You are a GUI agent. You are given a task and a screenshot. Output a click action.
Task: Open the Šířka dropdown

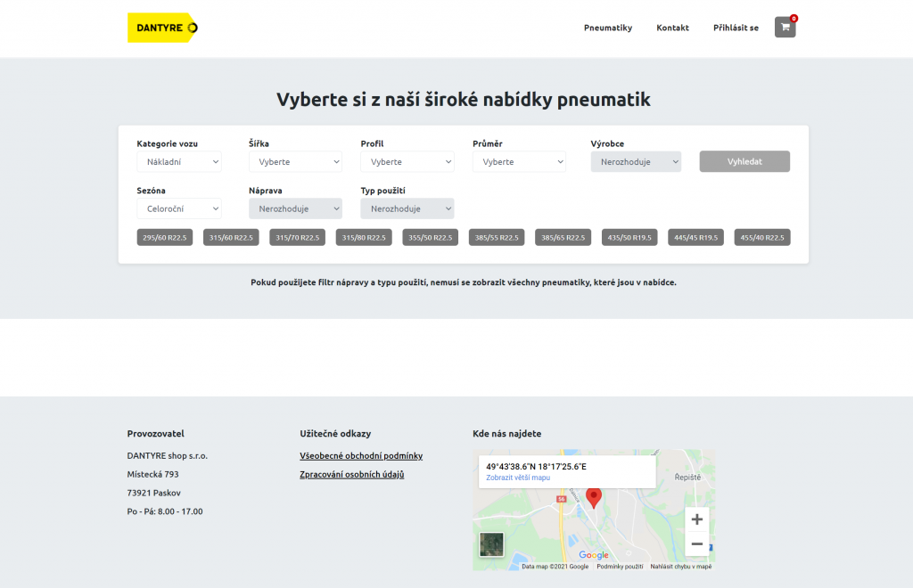pos(295,161)
